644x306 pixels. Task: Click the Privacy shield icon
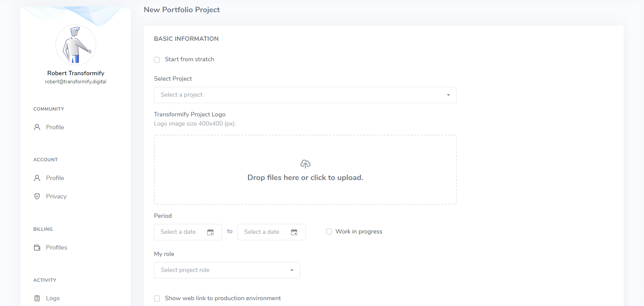tap(37, 196)
